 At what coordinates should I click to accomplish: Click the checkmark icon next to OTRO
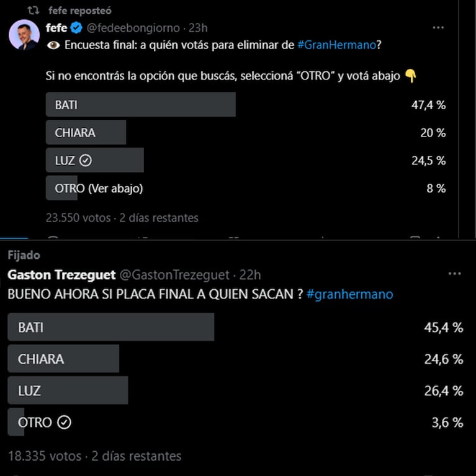click(64, 422)
